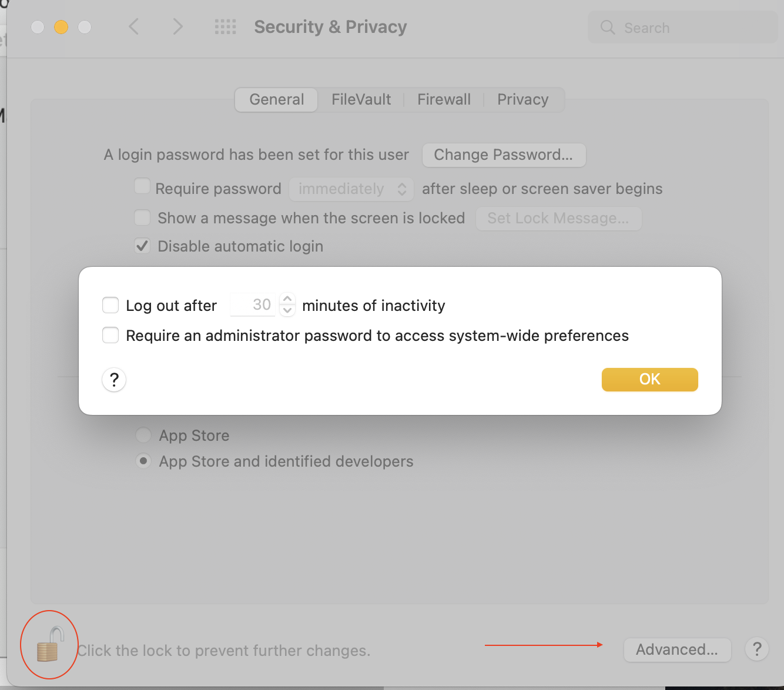This screenshot has width=784, height=690.
Task: Click the bottom-right help question mark
Action: tap(757, 649)
